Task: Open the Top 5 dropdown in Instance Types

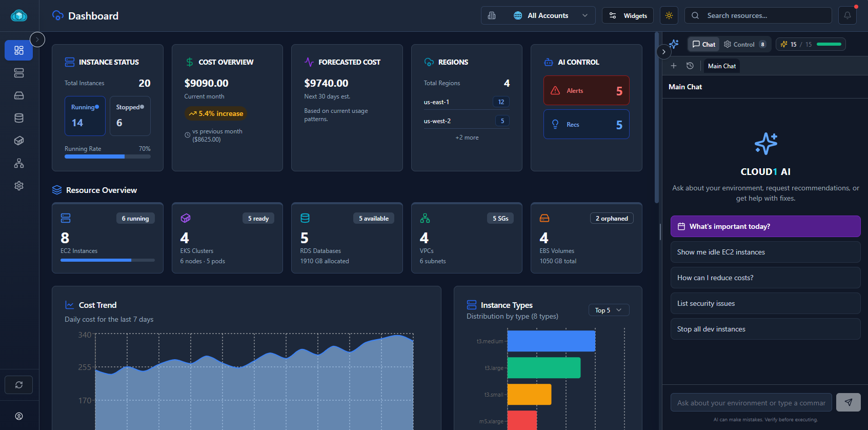Action: click(609, 310)
